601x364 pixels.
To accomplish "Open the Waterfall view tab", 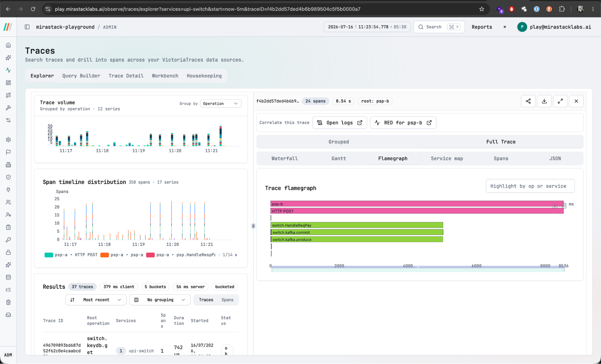I will (284, 159).
